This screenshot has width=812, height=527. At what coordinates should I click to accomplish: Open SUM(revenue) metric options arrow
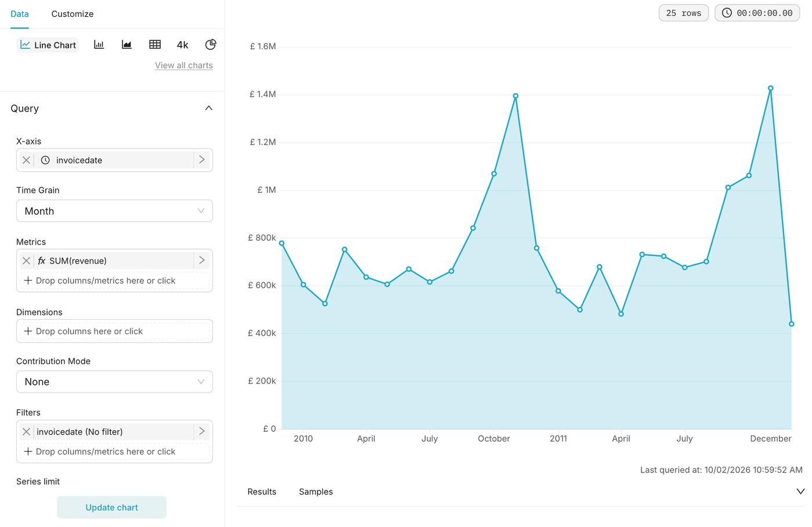pyautogui.click(x=202, y=261)
